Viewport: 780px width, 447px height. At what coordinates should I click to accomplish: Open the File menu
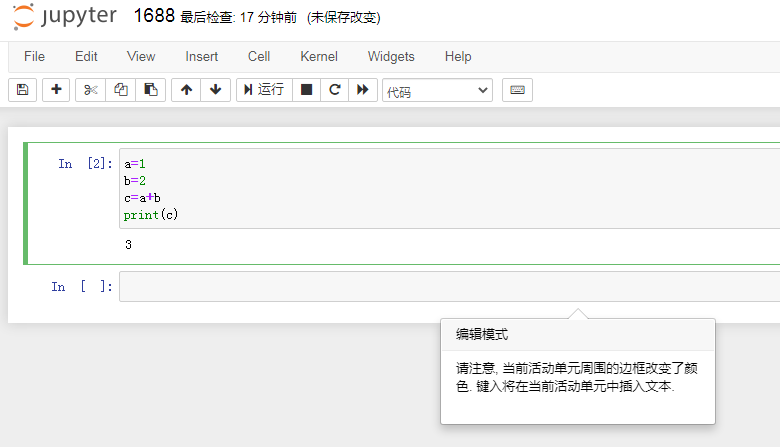34,57
